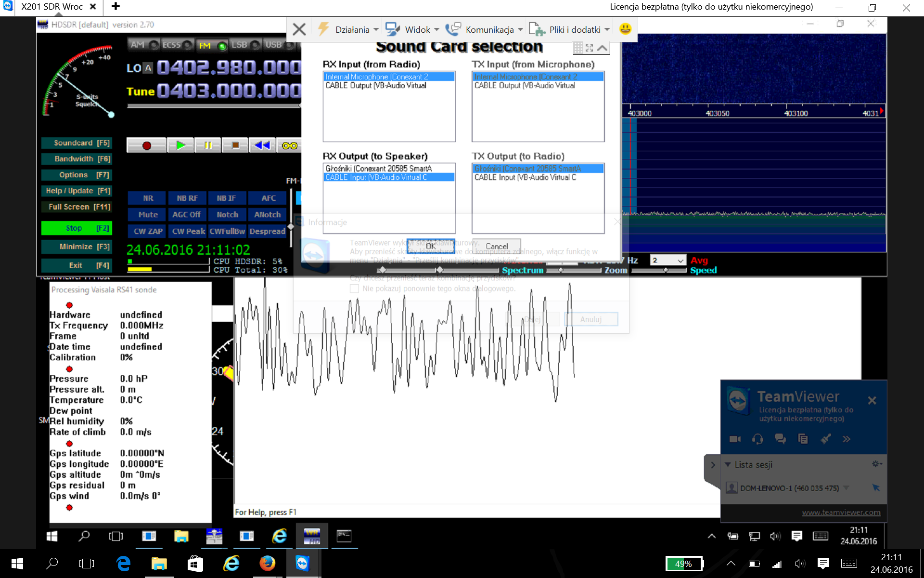The height and width of the screenshot is (578, 924).
Task: Toggle the Mute button in HDSDR
Action: [147, 214]
